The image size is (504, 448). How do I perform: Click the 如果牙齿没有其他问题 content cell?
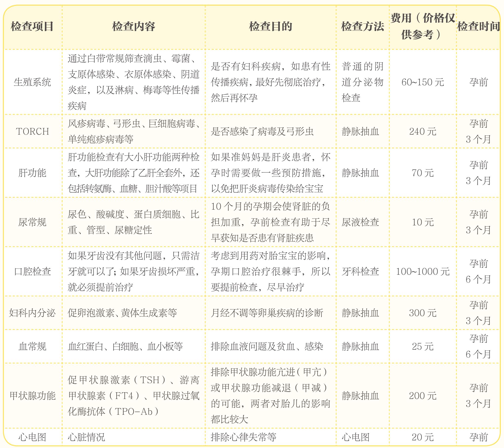click(x=133, y=271)
